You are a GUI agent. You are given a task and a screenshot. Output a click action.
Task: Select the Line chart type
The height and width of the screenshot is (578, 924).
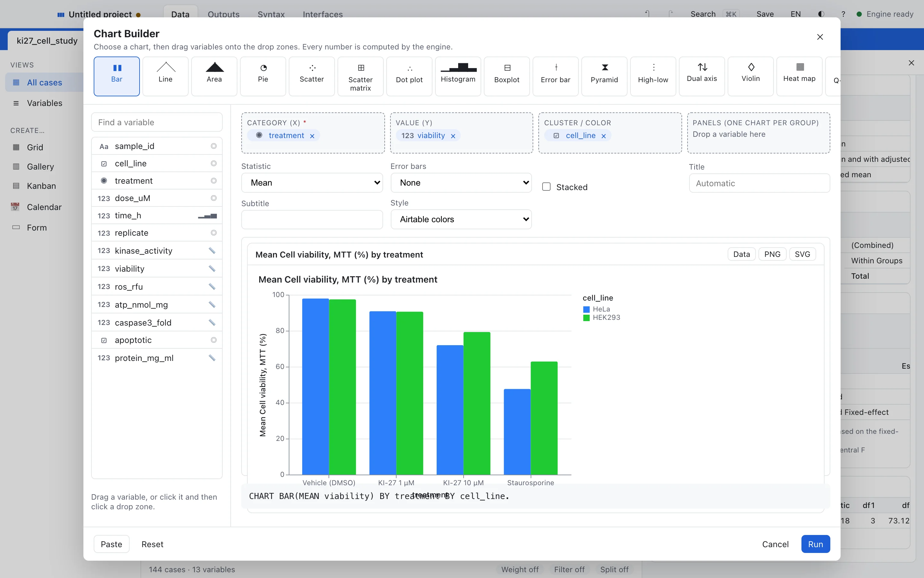click(165, 76)
